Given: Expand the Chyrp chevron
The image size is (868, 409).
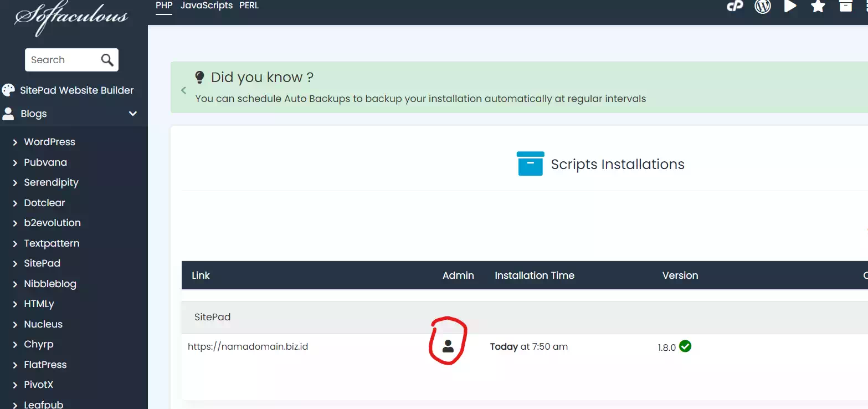Looking at the screenshot, I should point(16,345).
